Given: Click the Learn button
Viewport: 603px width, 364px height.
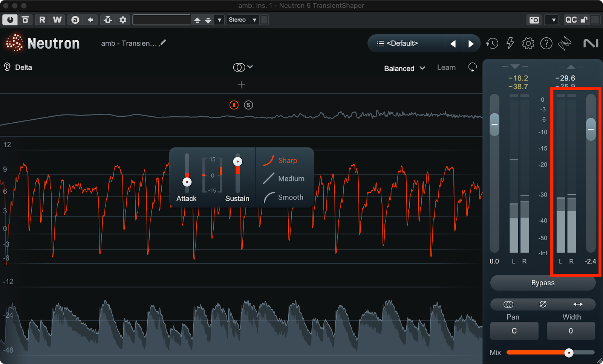Looking at the screenshot, I should coord(446,68).
